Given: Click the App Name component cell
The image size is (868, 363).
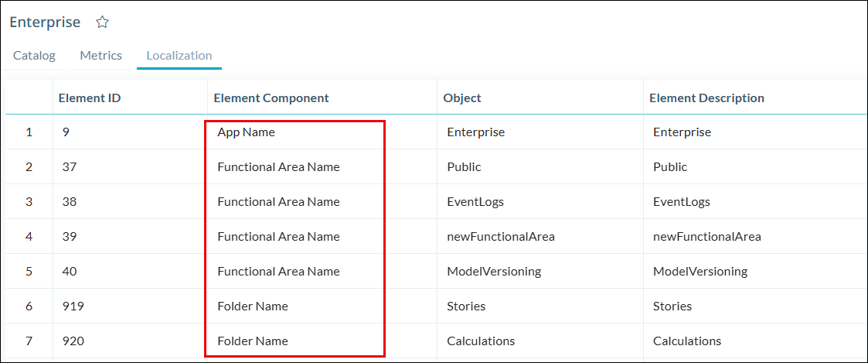Looking at the screenshot, I should [x=247, y=132].
